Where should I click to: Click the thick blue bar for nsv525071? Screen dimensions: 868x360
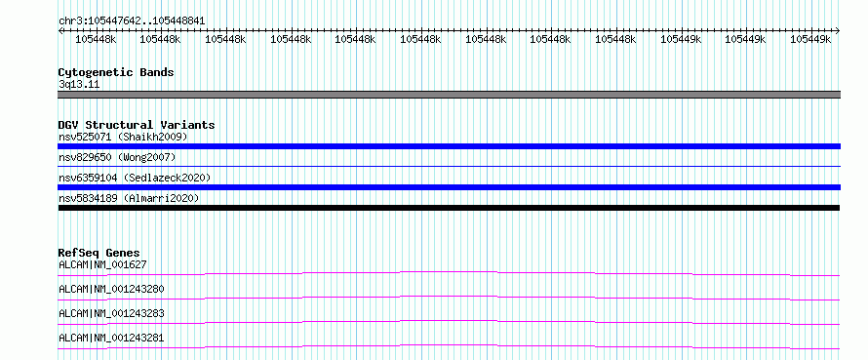coord(449,146)
